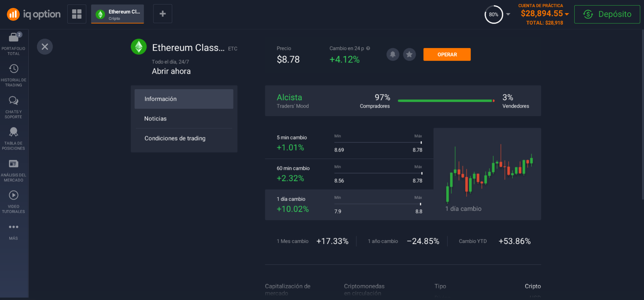Click the 1 Mes cambio +17.33% value

[332, 241]
